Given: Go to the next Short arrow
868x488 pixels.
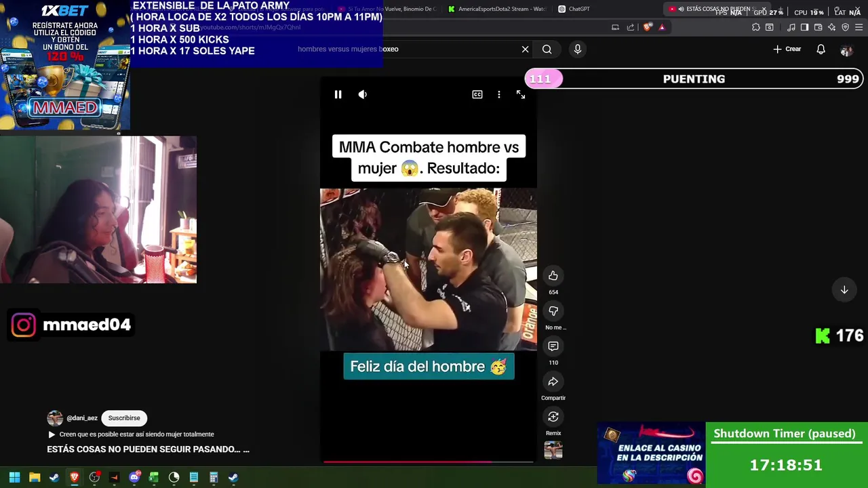Looking at the screenshot, I should [x=844, y=290].
